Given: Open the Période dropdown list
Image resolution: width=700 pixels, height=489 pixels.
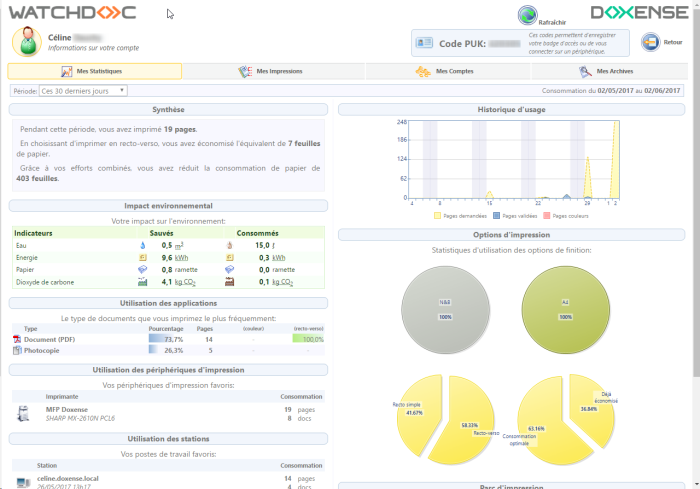Looking at the screenshot, I should pos(83,90).
